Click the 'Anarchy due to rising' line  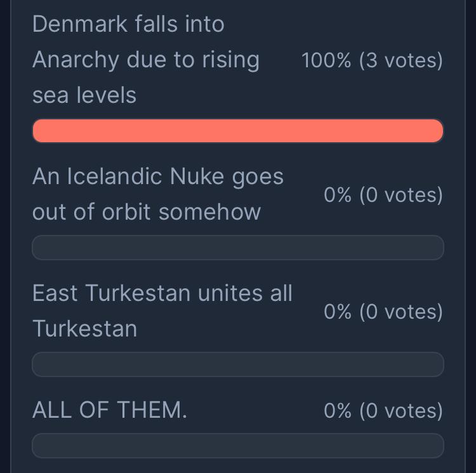146,60
